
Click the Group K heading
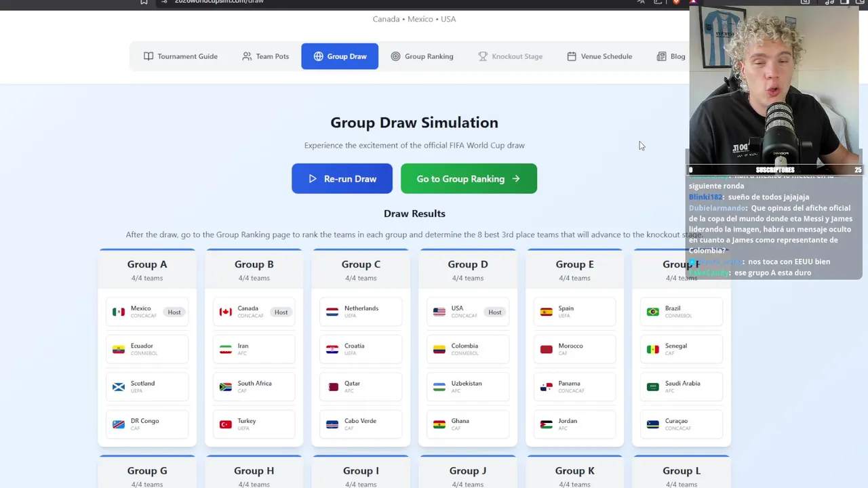click(574, 471)
